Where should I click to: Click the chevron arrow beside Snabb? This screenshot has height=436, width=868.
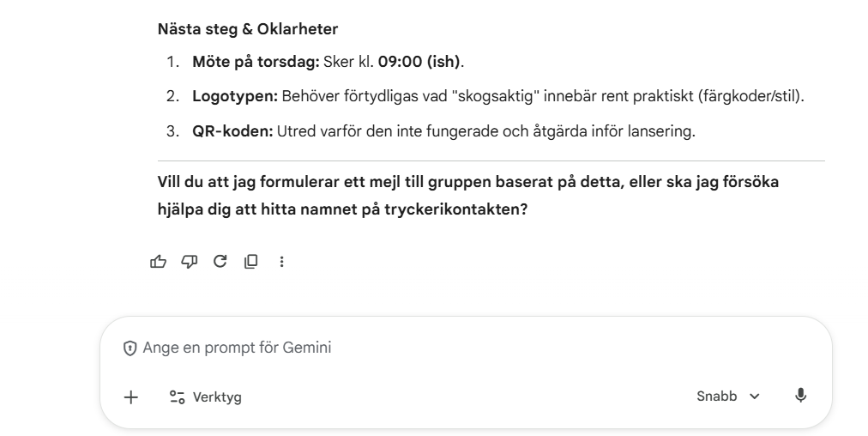coord(755,397)
